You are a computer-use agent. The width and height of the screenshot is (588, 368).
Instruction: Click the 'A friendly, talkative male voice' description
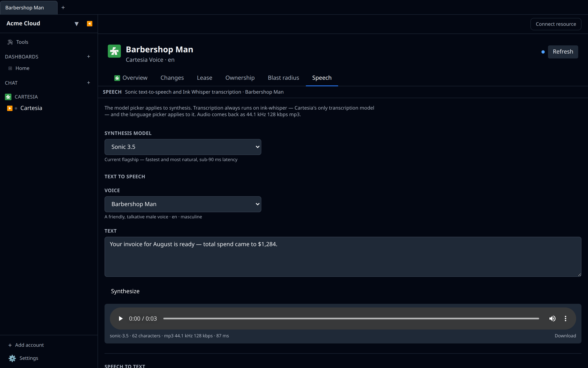(x=153, y=217)
